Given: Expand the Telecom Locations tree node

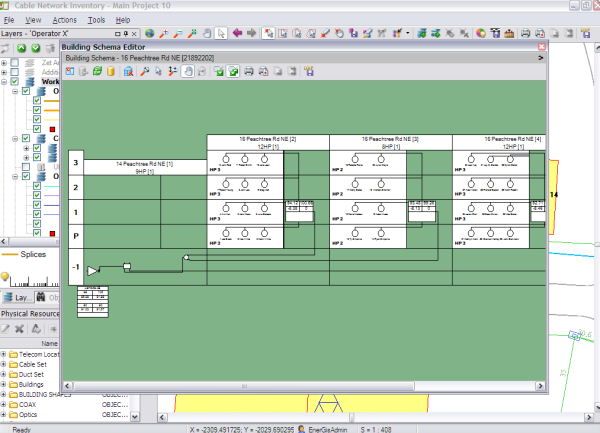Looking at the screenshot, I should point(5,355).
